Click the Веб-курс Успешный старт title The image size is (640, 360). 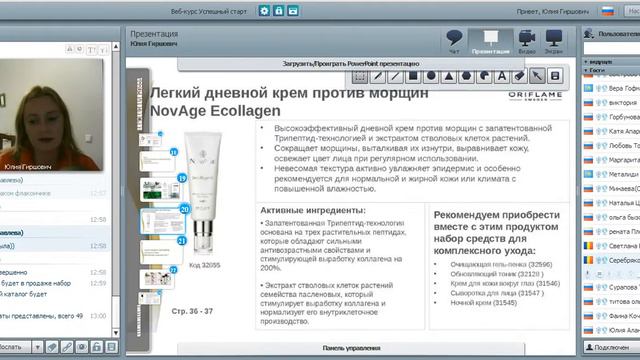tap(209, 11)
